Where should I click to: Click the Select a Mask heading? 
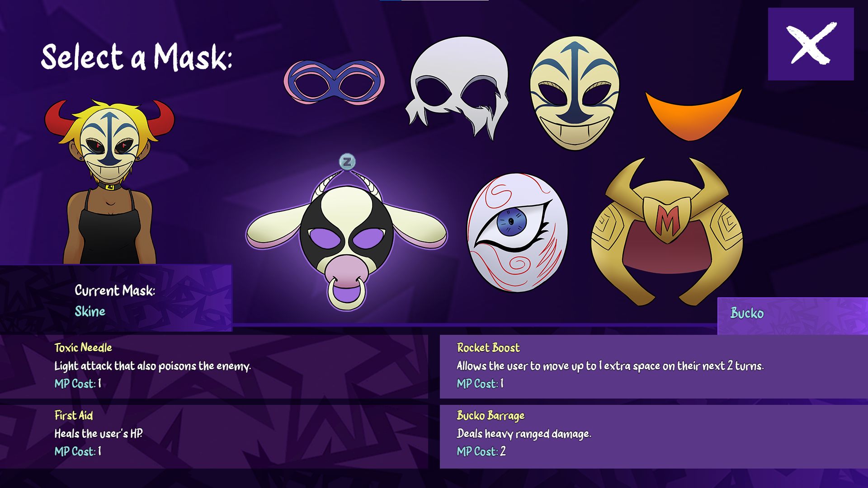coord(137,57)
